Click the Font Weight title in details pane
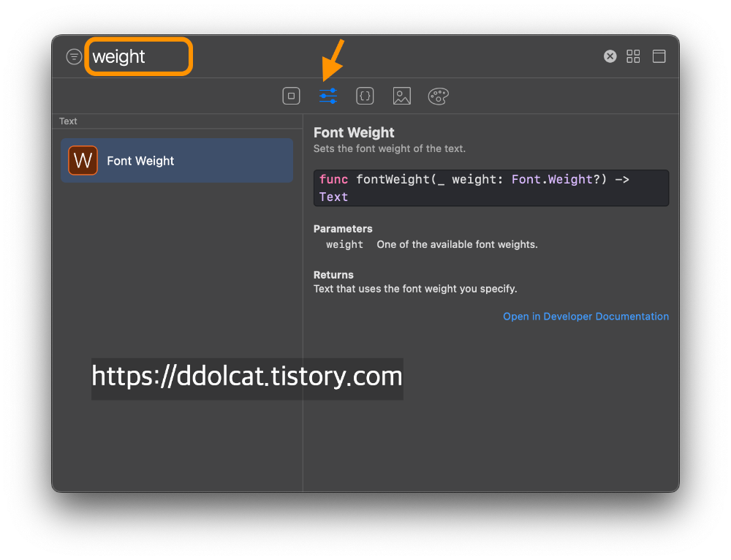This screenshot has width=731, height=560. coord(354,132)
